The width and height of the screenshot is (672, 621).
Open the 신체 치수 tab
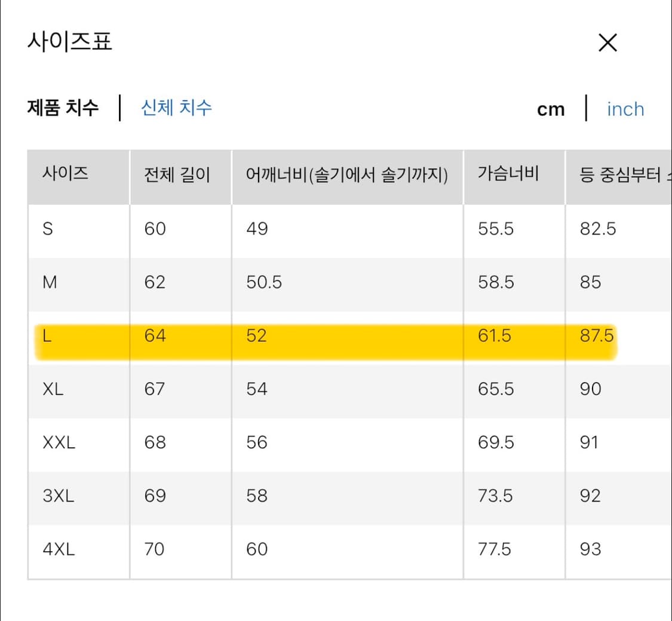(x=176, y=107)
